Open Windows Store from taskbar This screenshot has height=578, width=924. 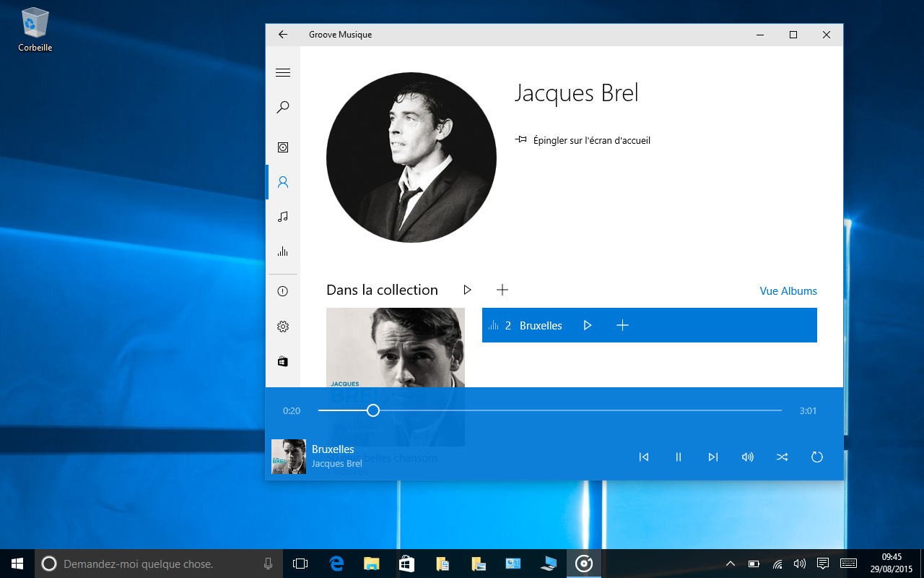[x=406, y=564]
